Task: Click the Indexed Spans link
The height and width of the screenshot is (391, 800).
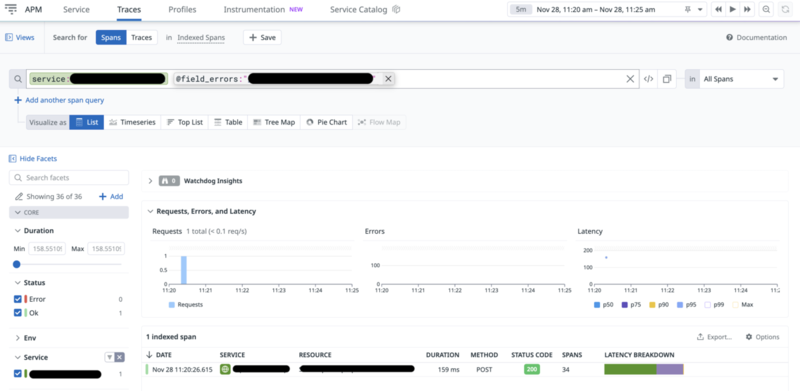Action: 201,37
